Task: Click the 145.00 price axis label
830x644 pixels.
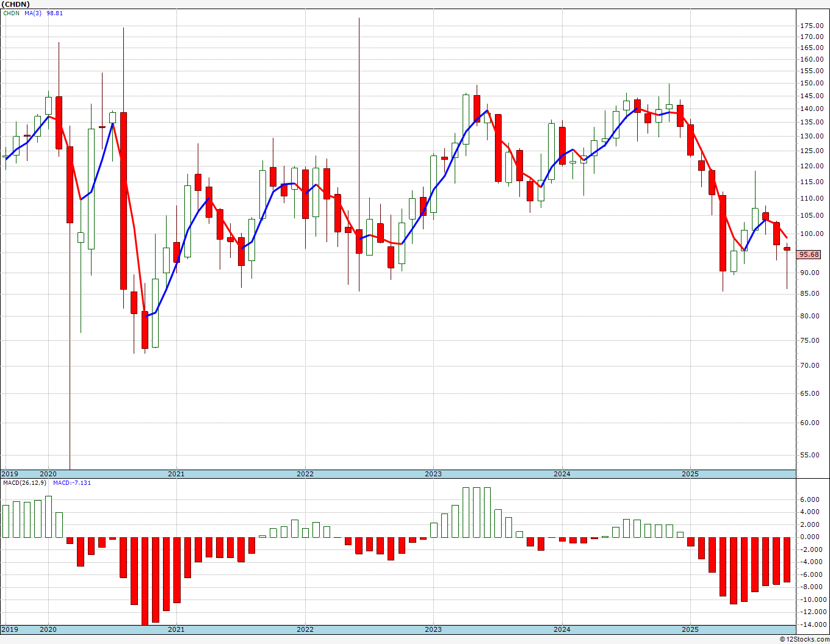Action: [x=810, y=96]
